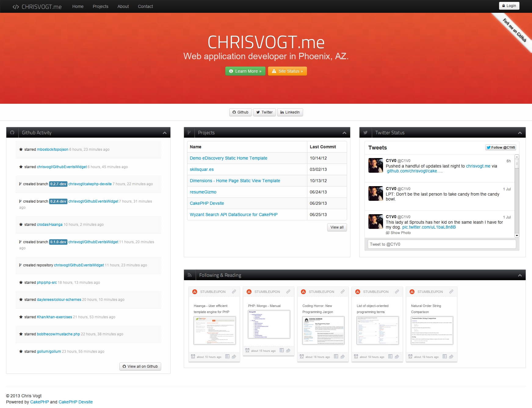Screen dimensions: 532x408
Task: Click the tweets scrollbar down arrow
Action: tap(517, 235)
